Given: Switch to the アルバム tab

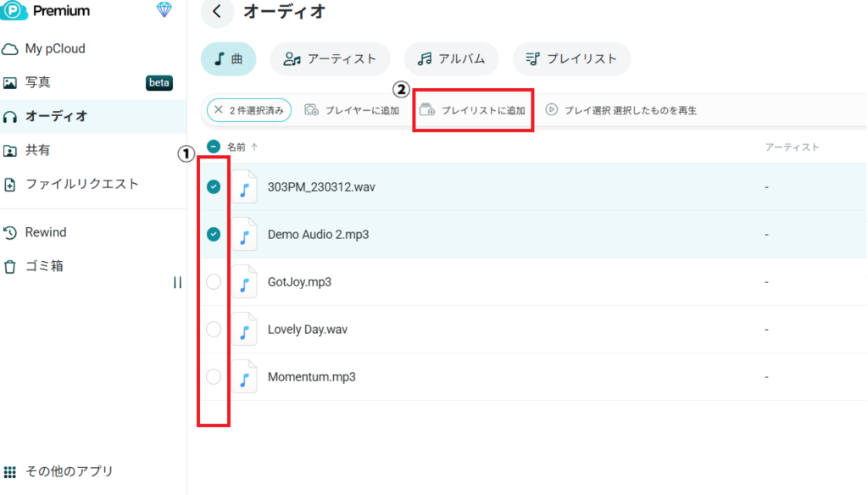Looking at the screenshot, I should click(451, 59).
